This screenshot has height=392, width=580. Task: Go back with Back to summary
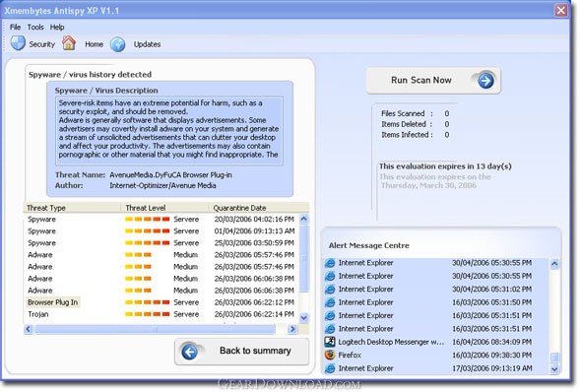241,352
